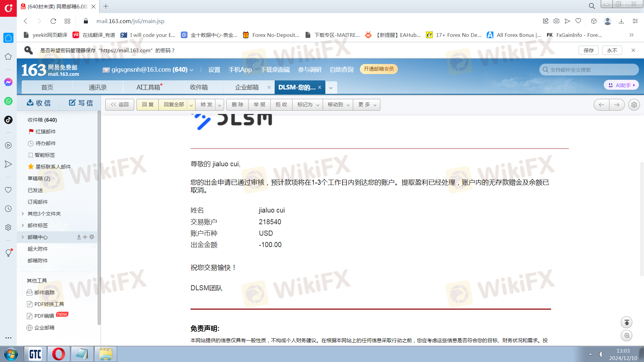Open mail reading settings gear
This screenshot has height=362, width=644.
634,105
